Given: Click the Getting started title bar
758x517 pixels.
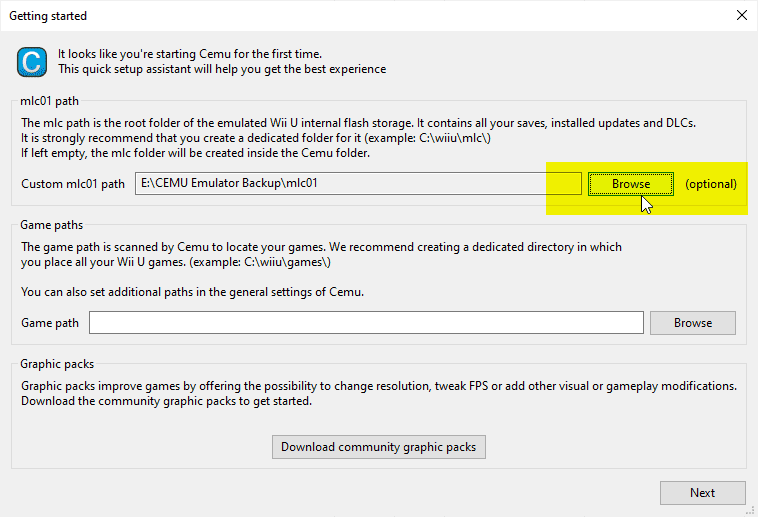Looking at the screenshot, I should tap(300, 16).
